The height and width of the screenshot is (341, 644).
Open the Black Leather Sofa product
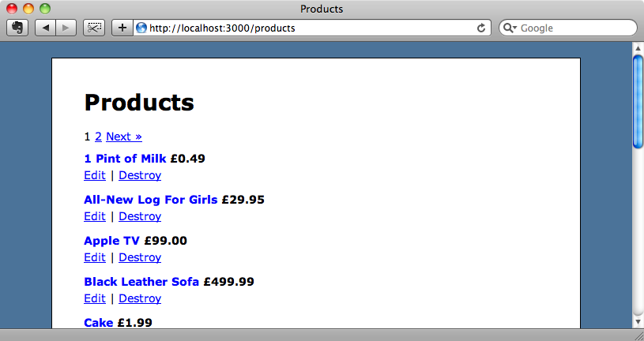[x=141, y=282]
